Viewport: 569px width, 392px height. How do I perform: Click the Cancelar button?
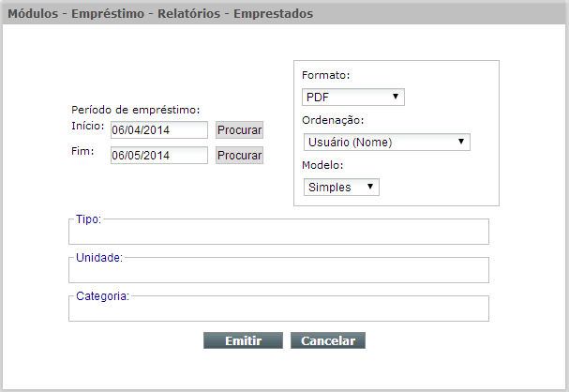pyautogui.click(x=328, y=340)
